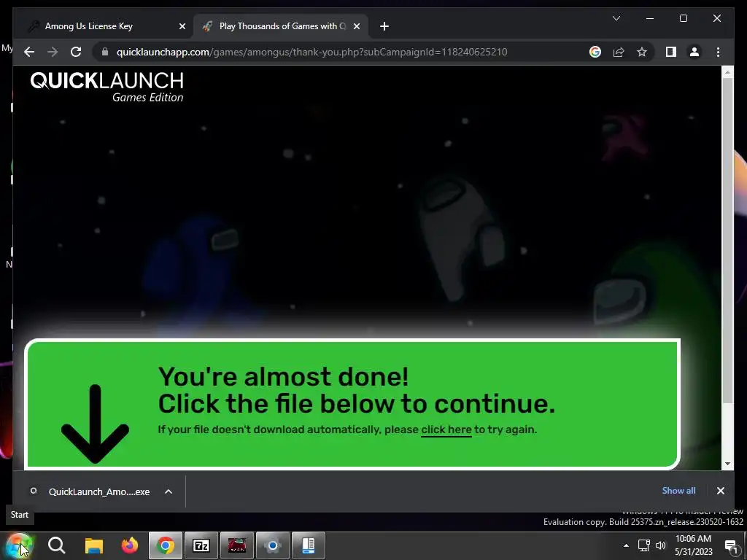
Task: Close the Among Us License Key tab
Action: [x=182, y=26]
